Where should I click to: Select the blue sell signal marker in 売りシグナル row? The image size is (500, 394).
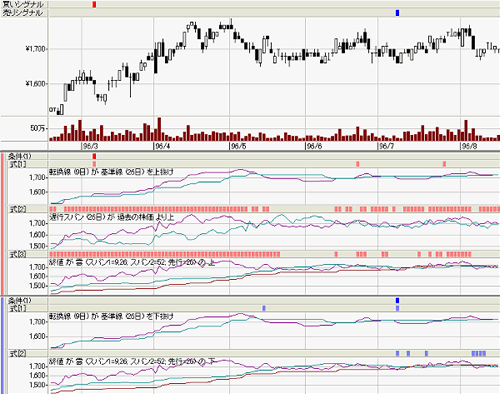397,13
